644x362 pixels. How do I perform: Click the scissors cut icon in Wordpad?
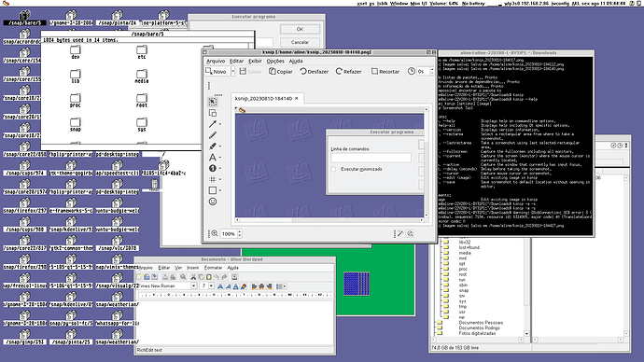[193, 277]
